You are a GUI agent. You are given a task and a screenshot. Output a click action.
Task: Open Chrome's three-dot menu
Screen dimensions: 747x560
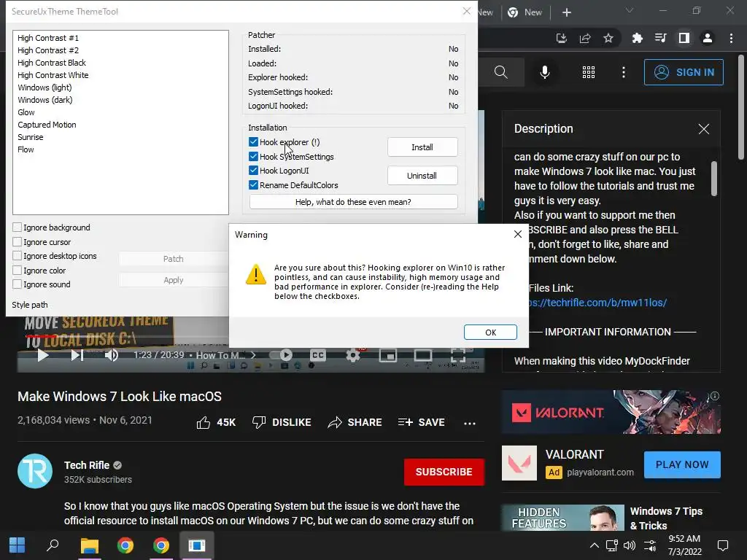[731, 38]
